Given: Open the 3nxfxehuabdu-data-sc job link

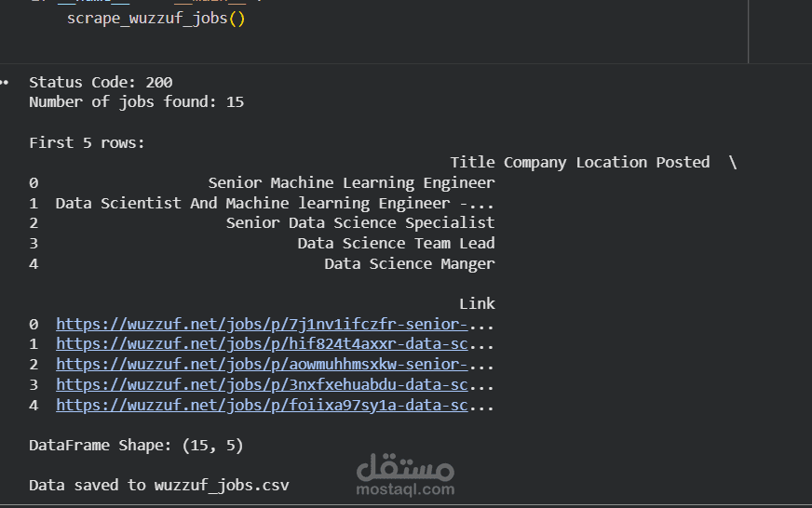Looking at the screenshot, I should click(262, 385).
